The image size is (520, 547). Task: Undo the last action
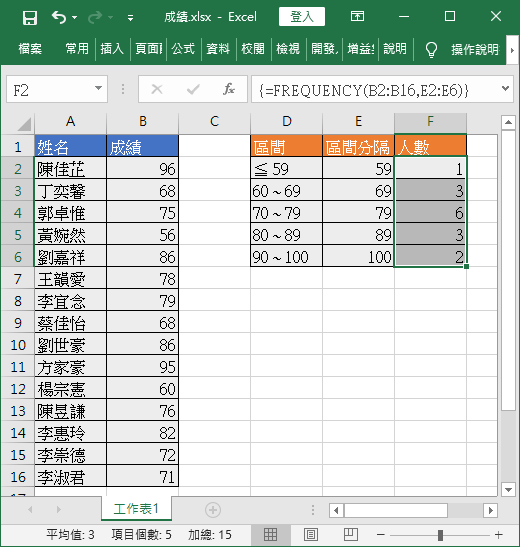tap(59, 17)
